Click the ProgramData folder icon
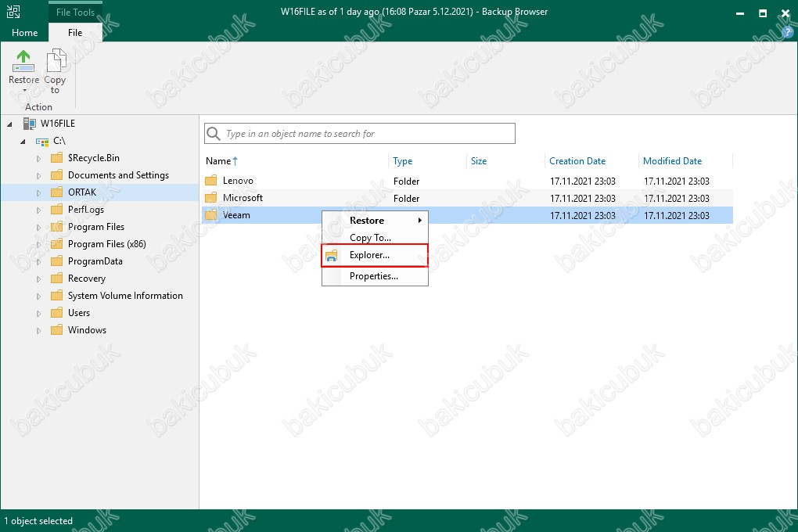Image resolution: width=798 pixels, height=532 pixels. point(57,261)
